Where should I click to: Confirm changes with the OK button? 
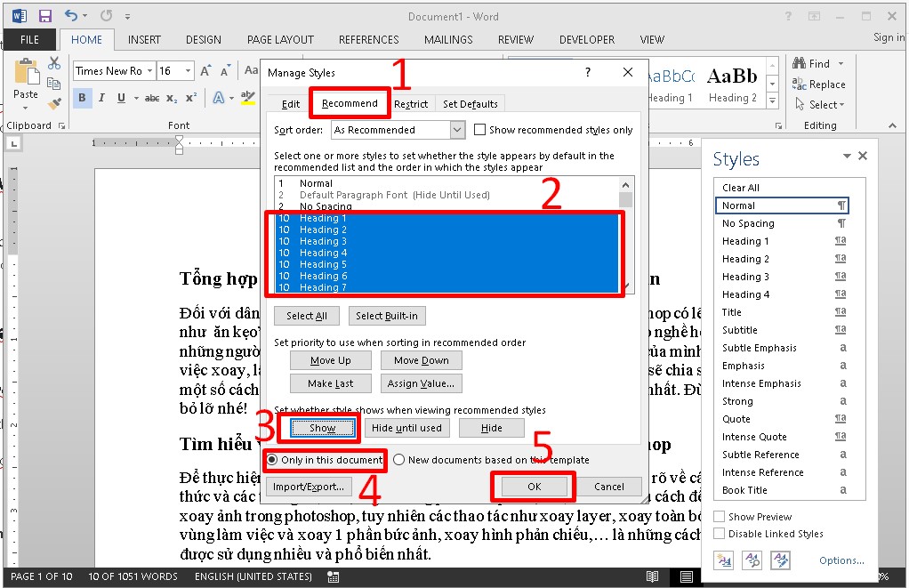point(532,487)
